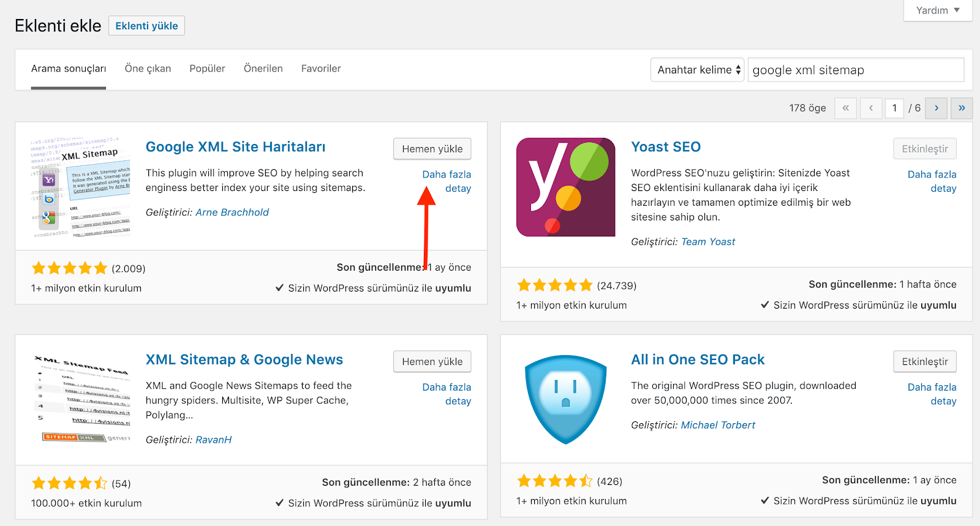Viewport: 980px width, 526px height.
Task: Click Hemen yükle for XML Sitemap & Google News
Action: [432, 361]
